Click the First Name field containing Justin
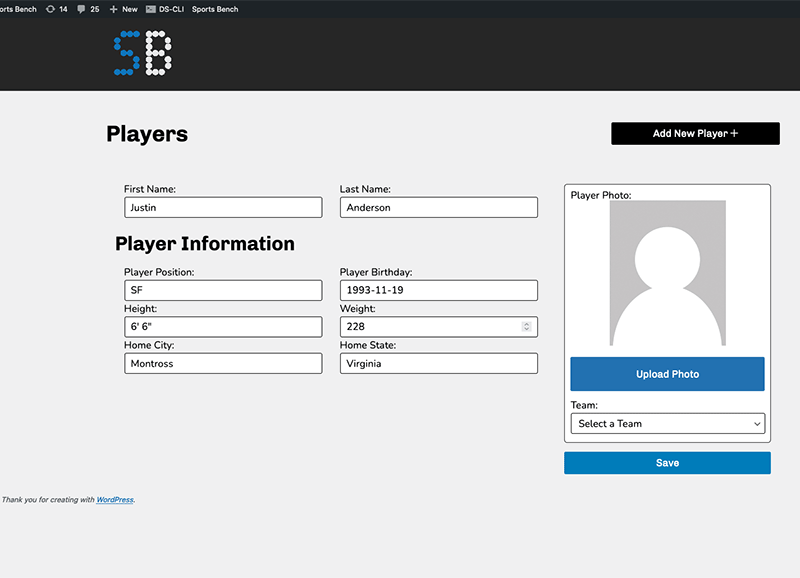 (x=223, y=207)
